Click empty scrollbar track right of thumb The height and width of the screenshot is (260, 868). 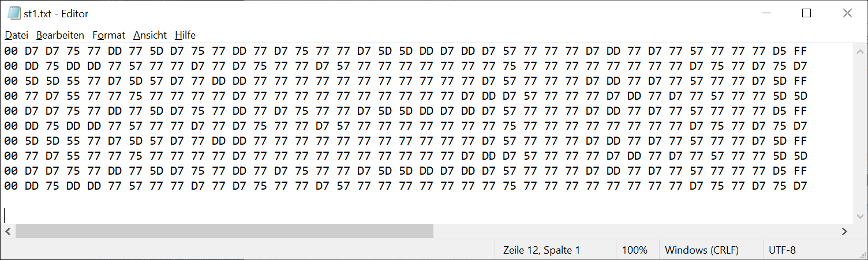click(635, 231)
